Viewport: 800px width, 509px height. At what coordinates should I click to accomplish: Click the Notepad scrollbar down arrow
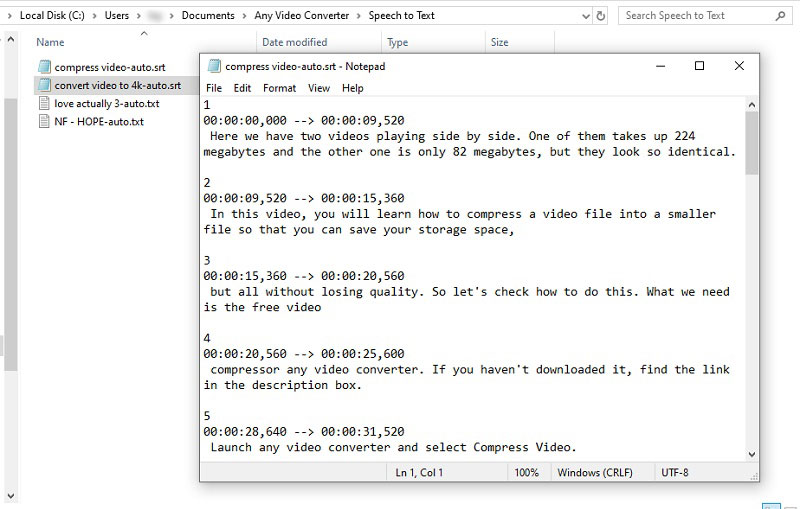tap(752, 453)
